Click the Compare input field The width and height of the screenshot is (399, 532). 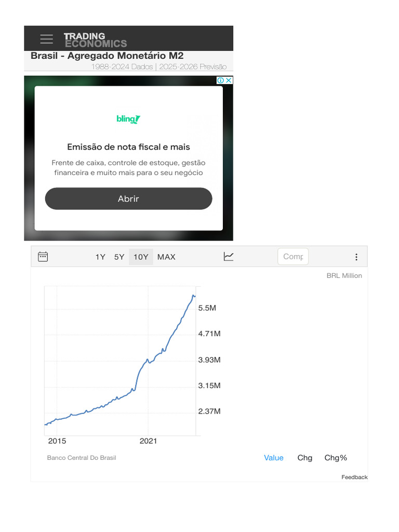[x=293, y=257]
